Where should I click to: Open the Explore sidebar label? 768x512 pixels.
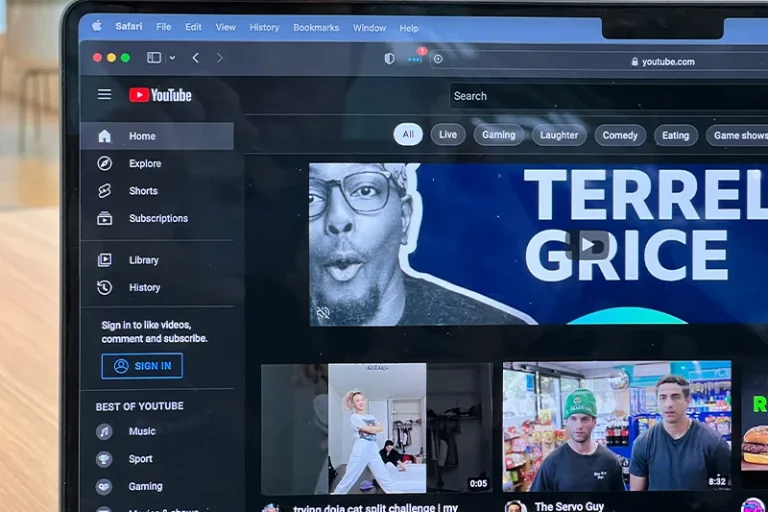[x=145, y=164]
